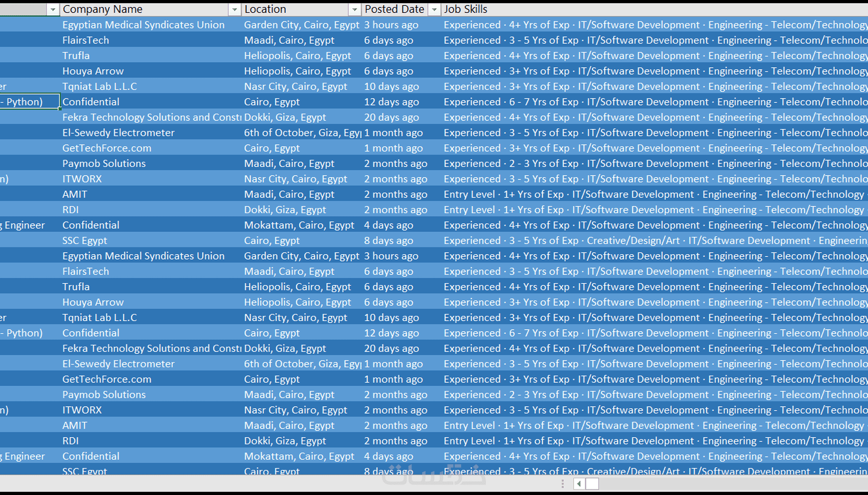This screenshot has width=868, height=495.
Task: Click the first SSC Egypt company cell
Action: pyautogui.click(x=151, y=240)
